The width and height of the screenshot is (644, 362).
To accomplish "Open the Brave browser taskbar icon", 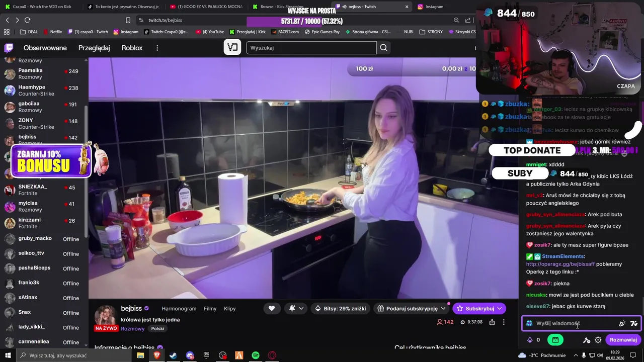I will click(x=156, y=355).
